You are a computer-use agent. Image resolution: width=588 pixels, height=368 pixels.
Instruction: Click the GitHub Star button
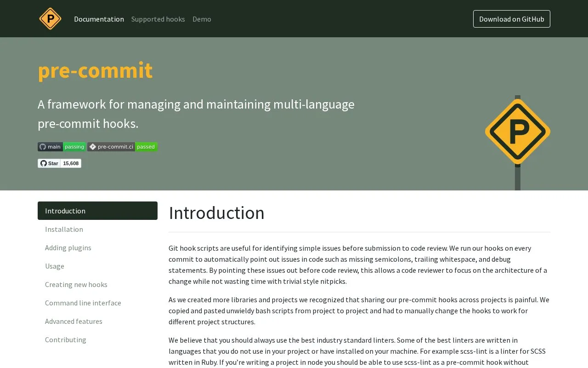point(49,163)
